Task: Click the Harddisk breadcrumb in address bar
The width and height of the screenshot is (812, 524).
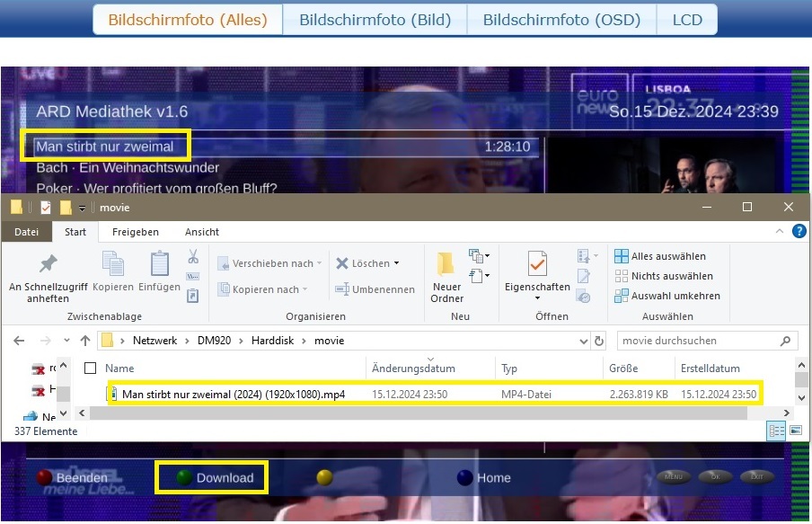Action: point(272,341)
